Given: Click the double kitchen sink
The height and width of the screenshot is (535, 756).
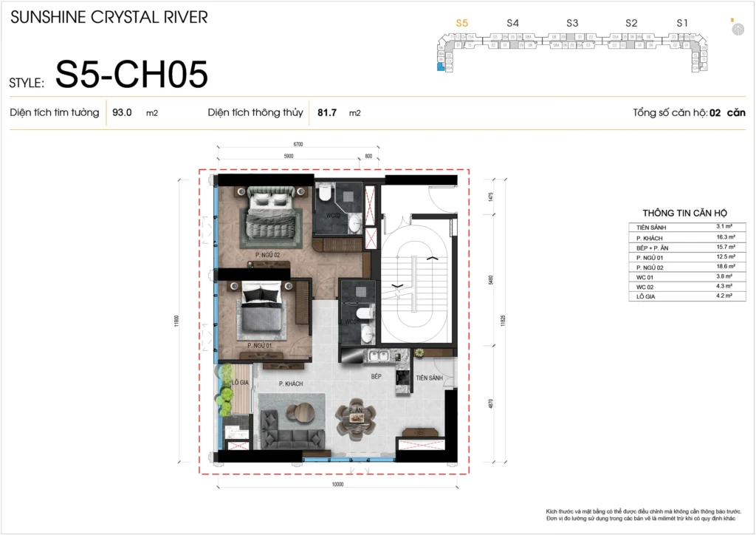Looking at the screenshot, I should pyautogui.click(x=380, y=357).
